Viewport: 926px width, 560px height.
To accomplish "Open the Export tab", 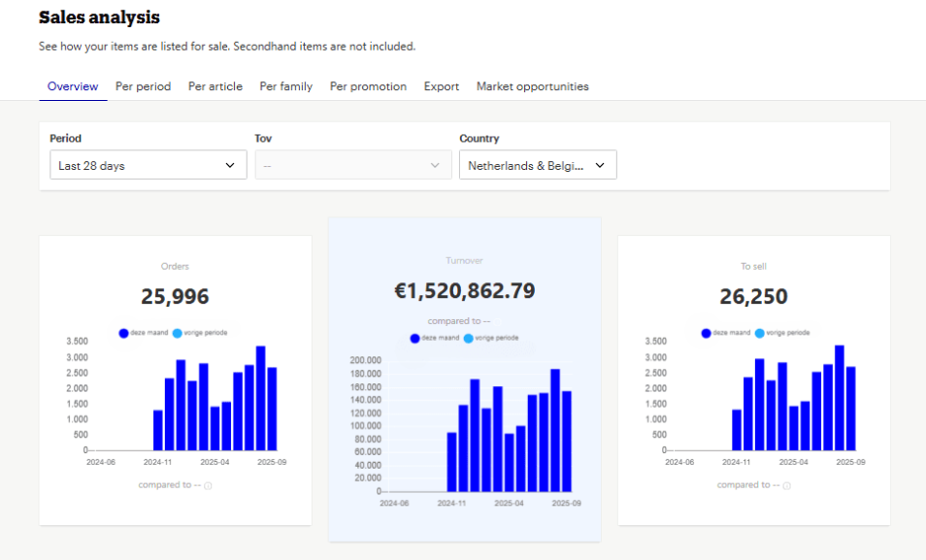I will 441,86.
